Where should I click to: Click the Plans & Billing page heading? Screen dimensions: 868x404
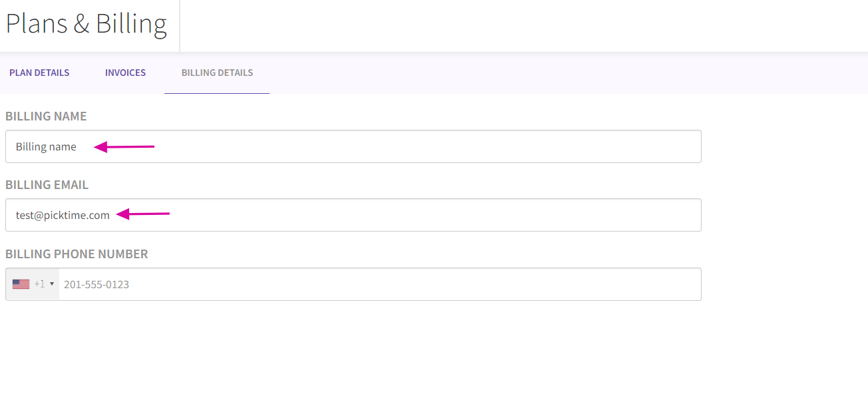coord(87,24)
